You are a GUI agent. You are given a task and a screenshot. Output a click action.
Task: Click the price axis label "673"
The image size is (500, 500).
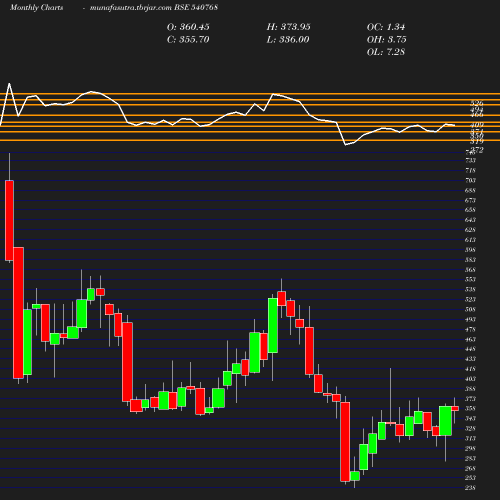coord(470,200)
